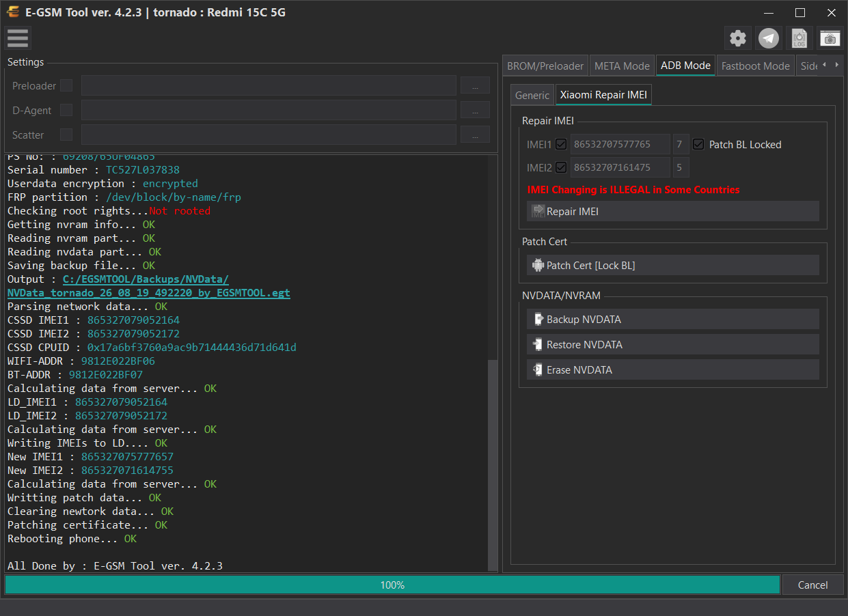Click the Scatter path field
Viewport: 848px width, 616px height.
(269, 135)
